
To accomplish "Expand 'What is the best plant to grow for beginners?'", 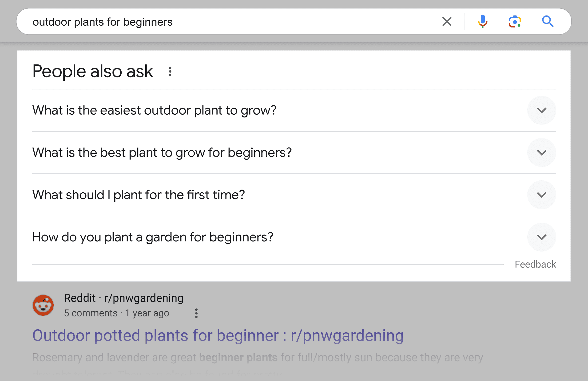I will click(542, 153).
